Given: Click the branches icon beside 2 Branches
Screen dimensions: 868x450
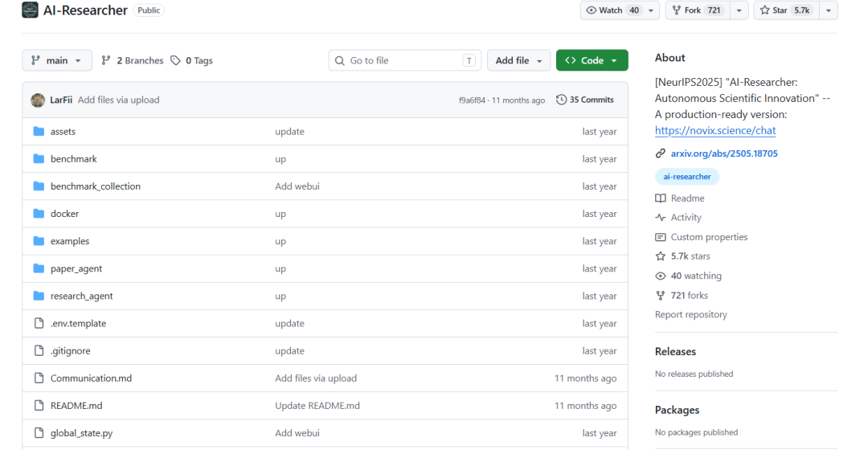Looking at the screenshot, I should point(106,60).
